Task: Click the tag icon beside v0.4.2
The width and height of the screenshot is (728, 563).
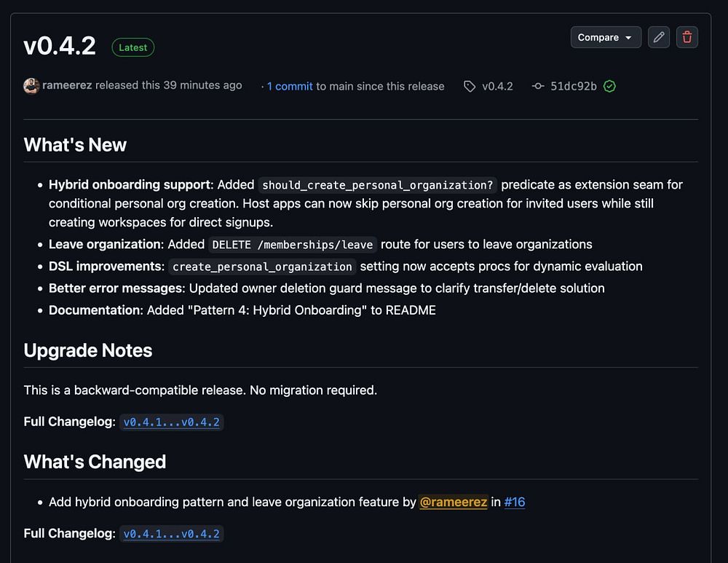Action: [x=470, y=86]
